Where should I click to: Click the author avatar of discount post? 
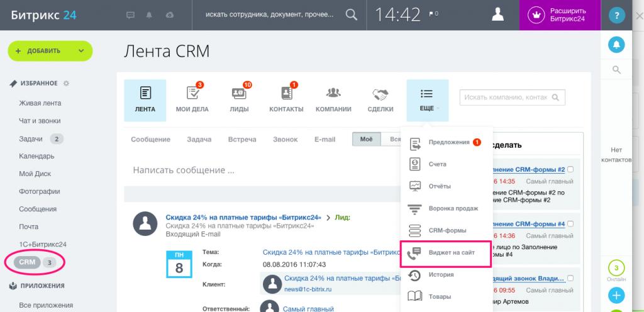click(x=145, y=225)
